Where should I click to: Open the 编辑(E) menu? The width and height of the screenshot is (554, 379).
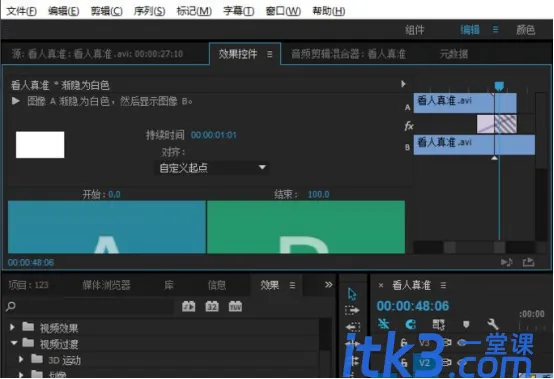tap(64, 11)
